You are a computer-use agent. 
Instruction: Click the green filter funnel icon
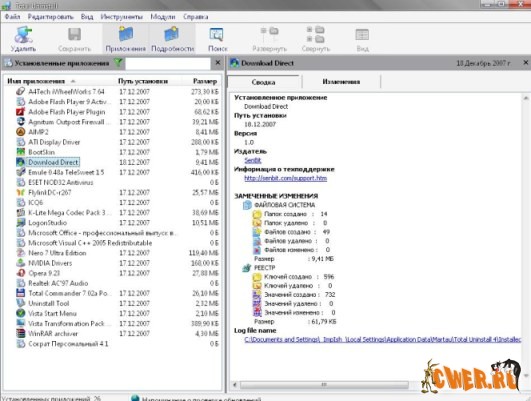(118, 63)
